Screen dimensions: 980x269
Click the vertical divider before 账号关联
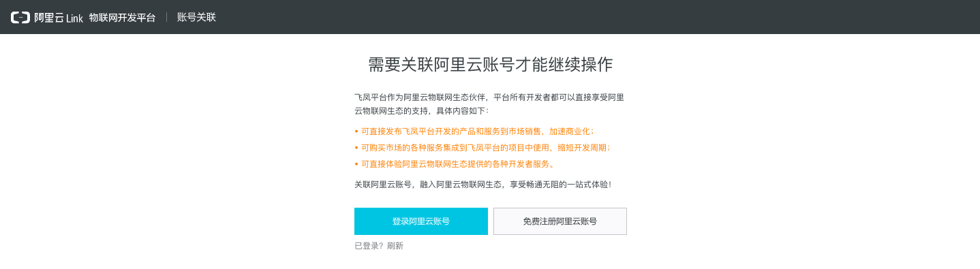166,17
